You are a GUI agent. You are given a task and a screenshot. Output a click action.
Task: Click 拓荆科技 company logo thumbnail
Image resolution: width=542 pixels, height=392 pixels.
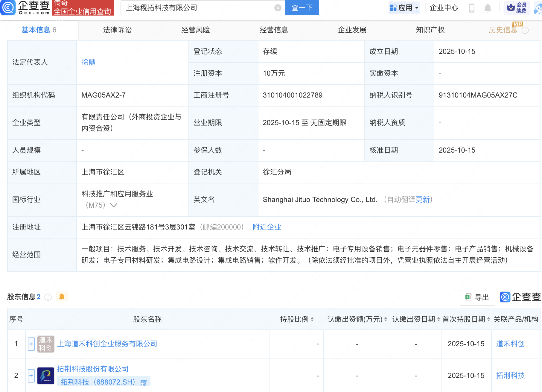tap(46, 376)
